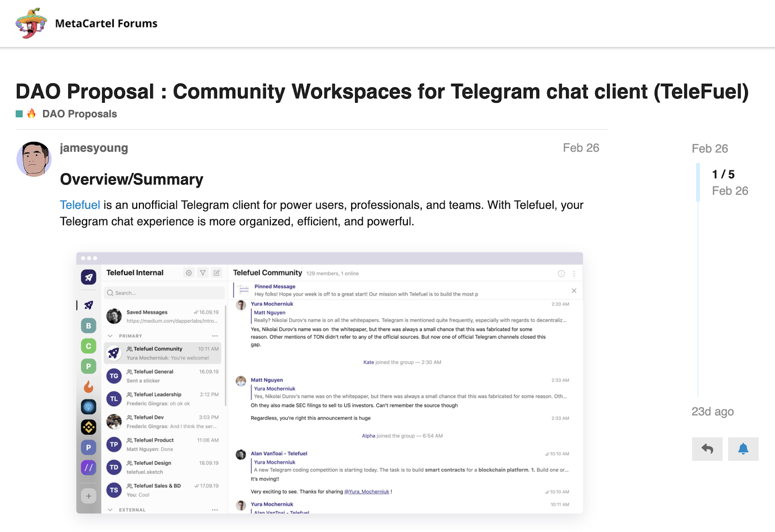Open the Telefuel hyperlink in the overview
This screenshot has height=532, width=775.
tap(80, 205)
